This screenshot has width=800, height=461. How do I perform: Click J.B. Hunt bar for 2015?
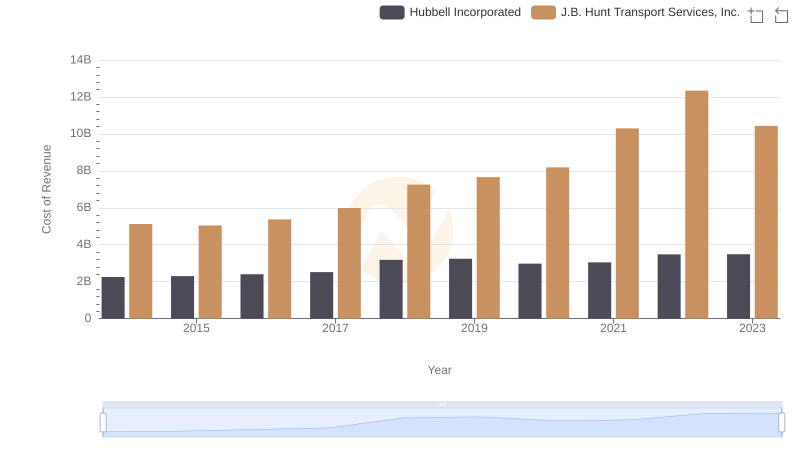pyautogui.click(x=210, y=272)
